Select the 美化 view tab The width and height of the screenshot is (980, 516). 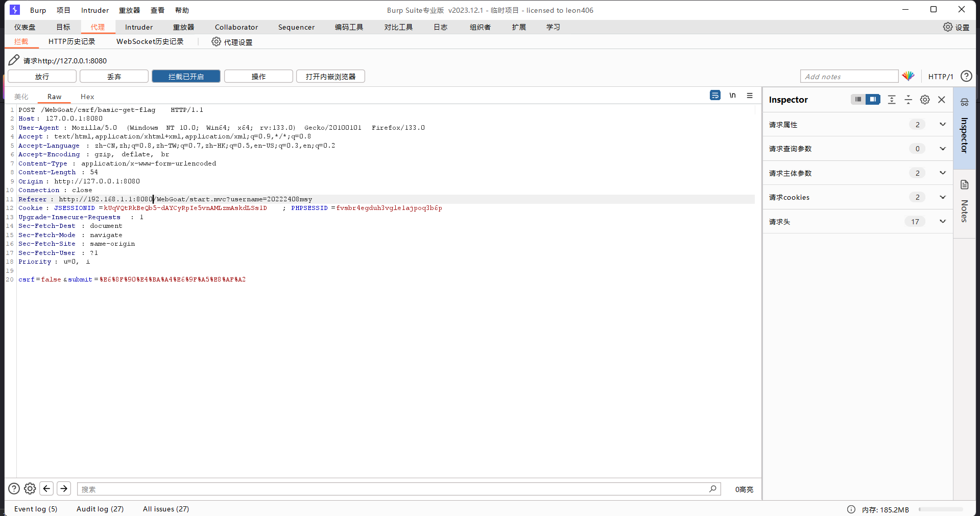(21, 97)
